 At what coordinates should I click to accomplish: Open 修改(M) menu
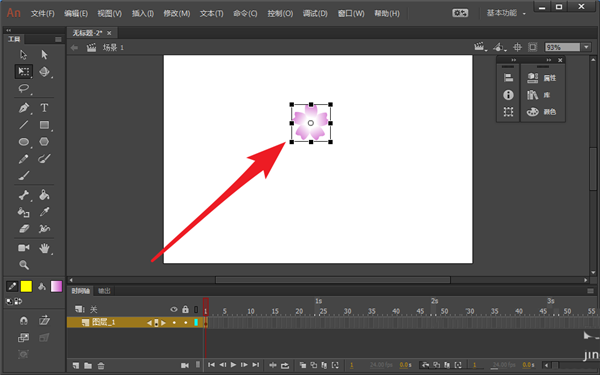pos(176,13)
